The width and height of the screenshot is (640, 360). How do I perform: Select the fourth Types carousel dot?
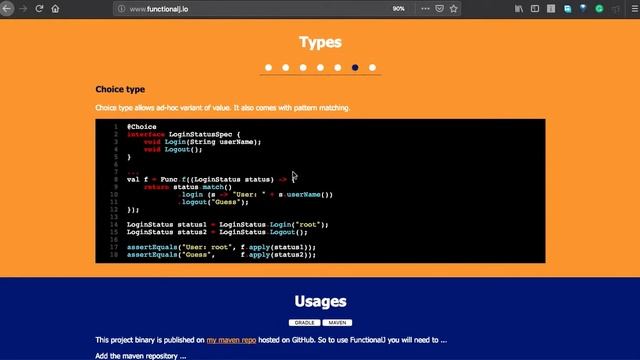[320, 67]
